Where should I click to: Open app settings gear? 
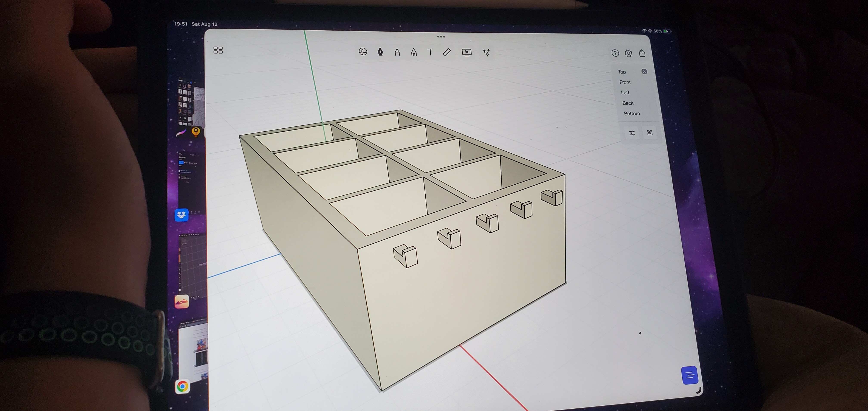click(x=628, y=53)
